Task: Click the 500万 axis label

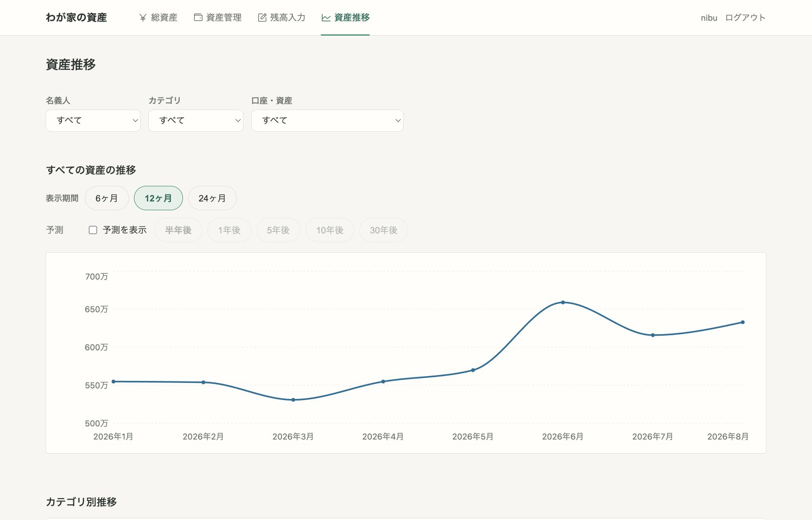Action: [97, 423]
